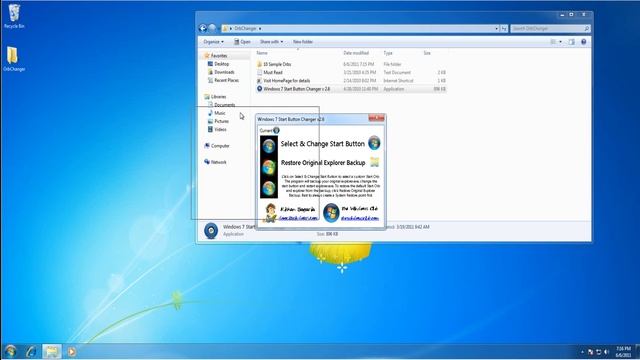This screenshot has height=360, width=640.
Task: Open the Share with dropdown
Action: coord(271,42)
